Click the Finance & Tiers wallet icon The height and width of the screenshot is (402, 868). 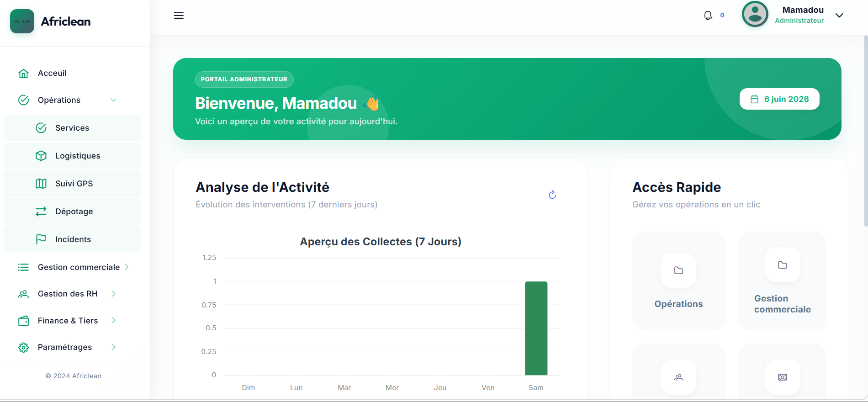(23, 321)
